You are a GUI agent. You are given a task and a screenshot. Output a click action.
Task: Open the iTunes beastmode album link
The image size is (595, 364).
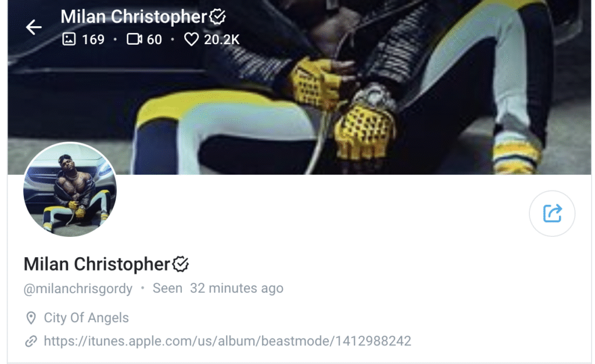click(x=227, y=341)
